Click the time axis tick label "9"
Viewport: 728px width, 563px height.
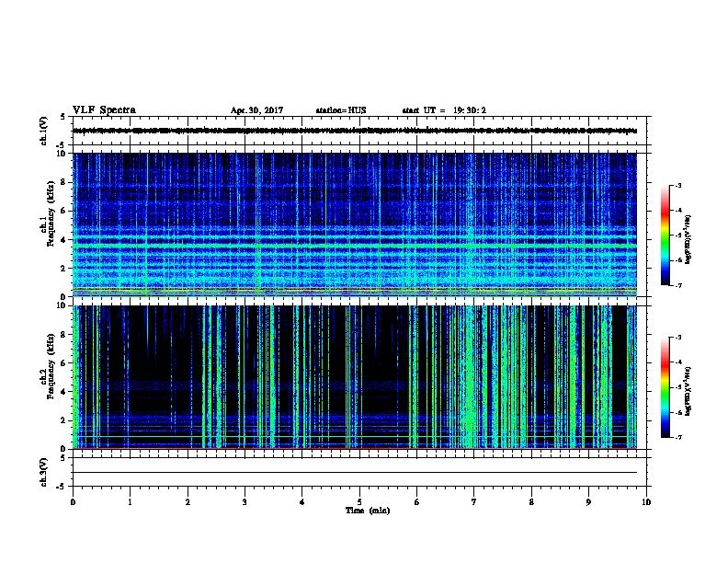click(x=588, y=501)
